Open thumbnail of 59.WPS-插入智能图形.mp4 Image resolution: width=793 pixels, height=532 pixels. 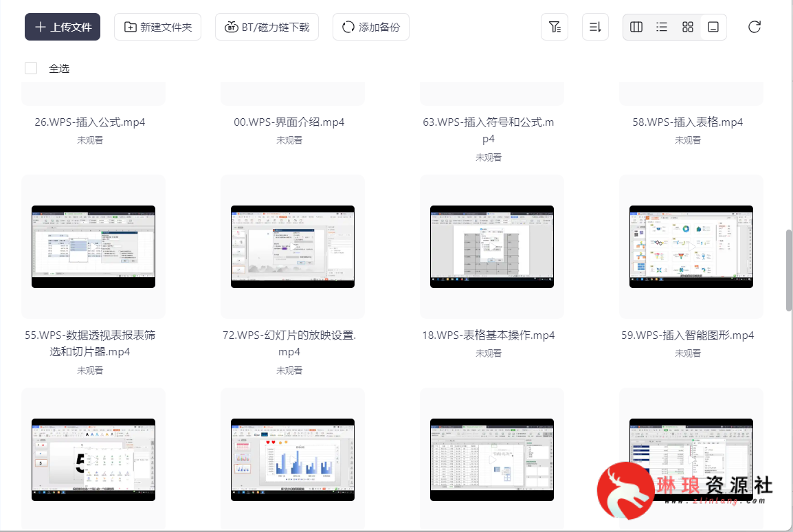(691, 247)
